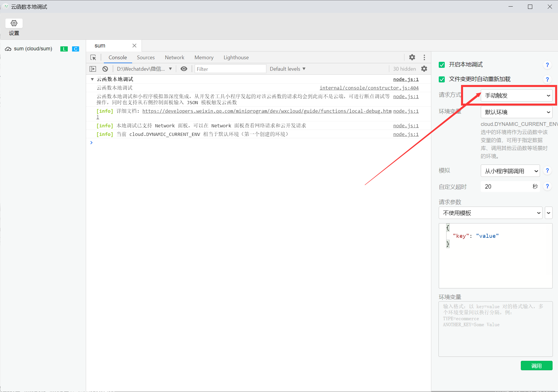558x392 pixels.
Task: Click the settings gear icon
Action: coord(14,23)
